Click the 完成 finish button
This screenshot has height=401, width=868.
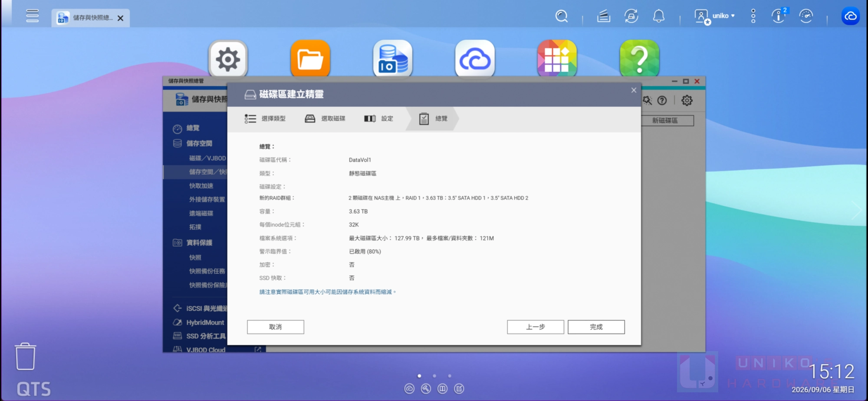pyautogui.click(x=596, y=327)
